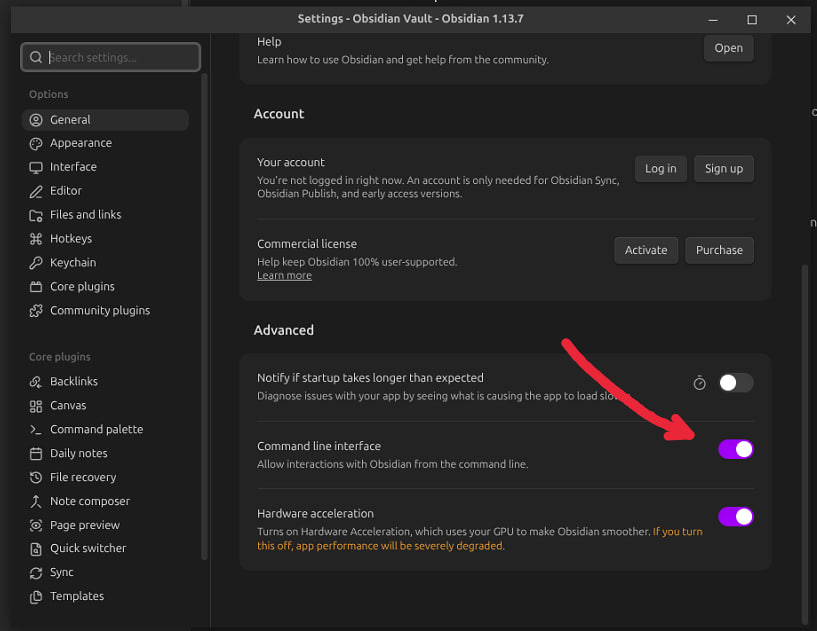This screenshot has height=631, width=817.
Task: Click the Canvas grid icon
Action: click(36, 406)
